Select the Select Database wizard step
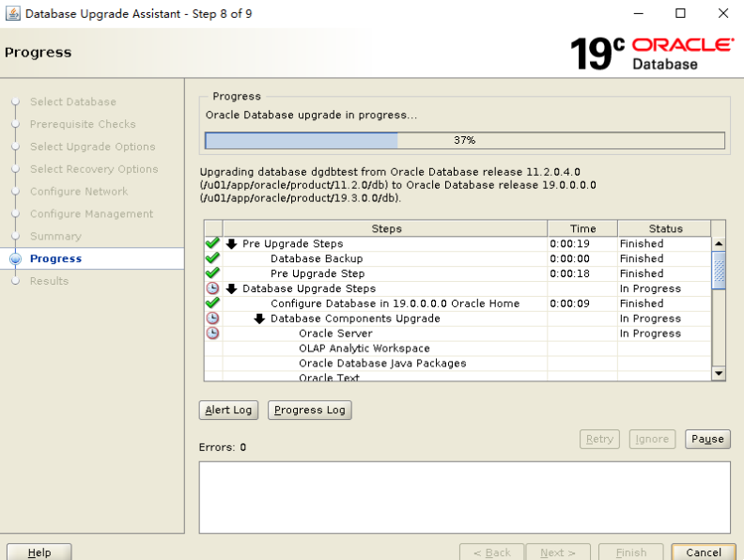The width and height of the screenshot is (744, 560). pyautogui.click(x=73, y=101)
